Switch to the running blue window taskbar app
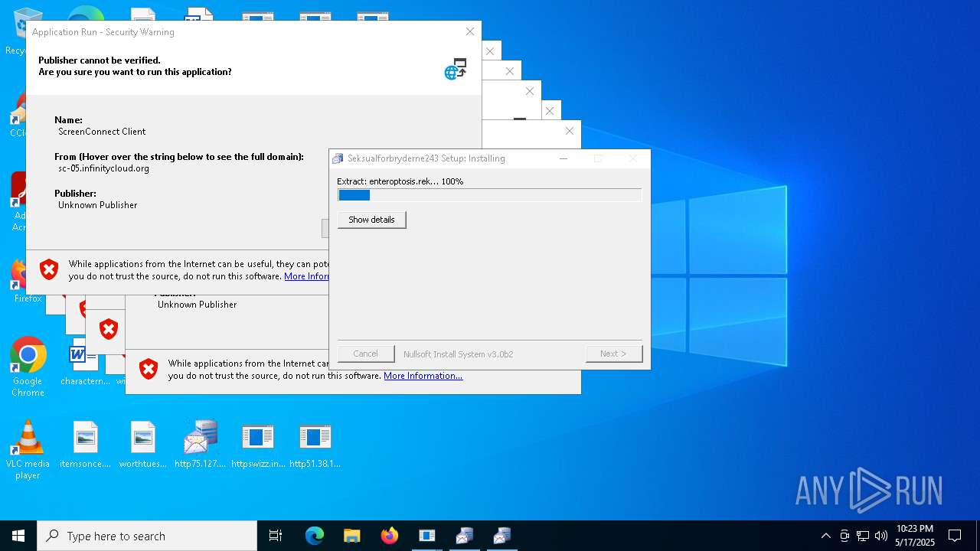The image size is (980, 551). coord(427,536)
